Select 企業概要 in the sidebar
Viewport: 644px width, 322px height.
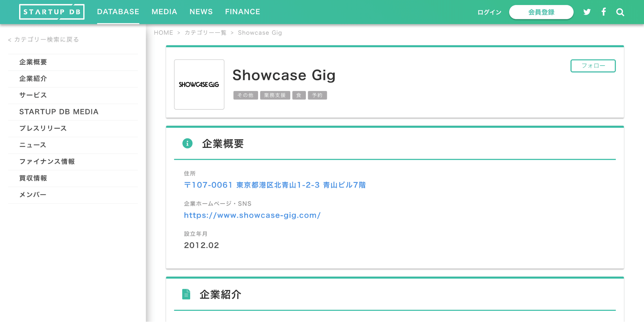pyautogui.click(x=73, y=62)
